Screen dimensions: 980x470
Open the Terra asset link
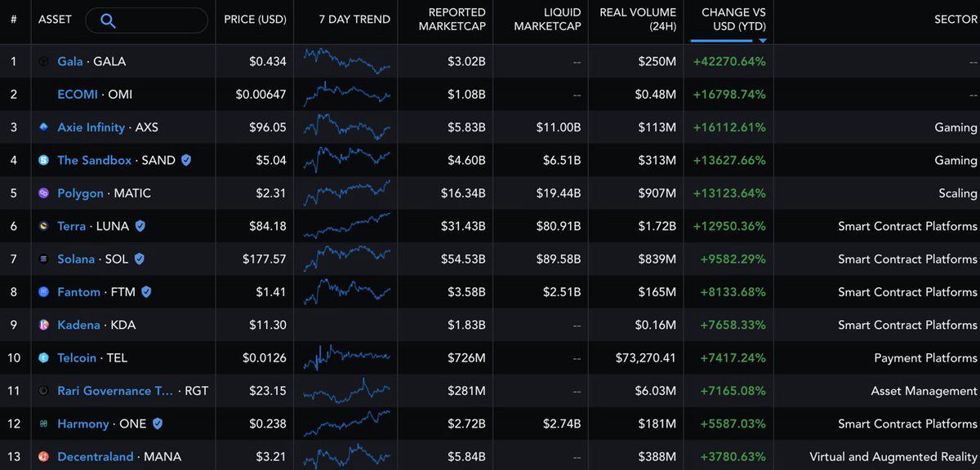72,226
